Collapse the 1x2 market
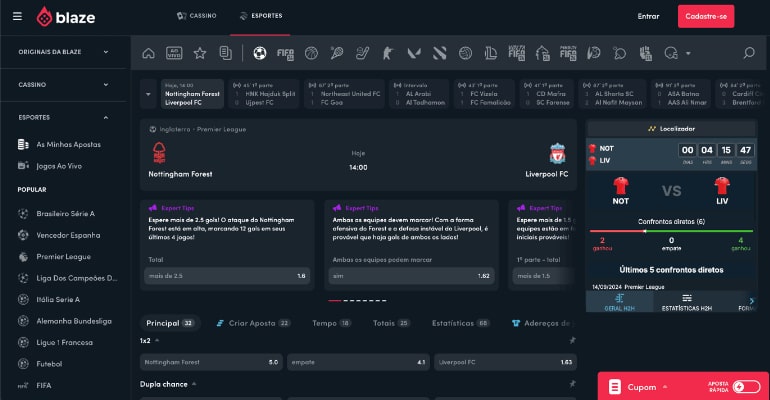The height and width of the screenshot is (400, 770). point(157,340)
